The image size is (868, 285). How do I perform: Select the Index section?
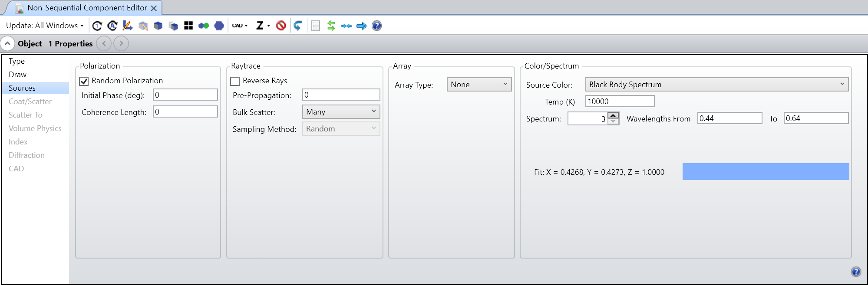click(35, 142)
